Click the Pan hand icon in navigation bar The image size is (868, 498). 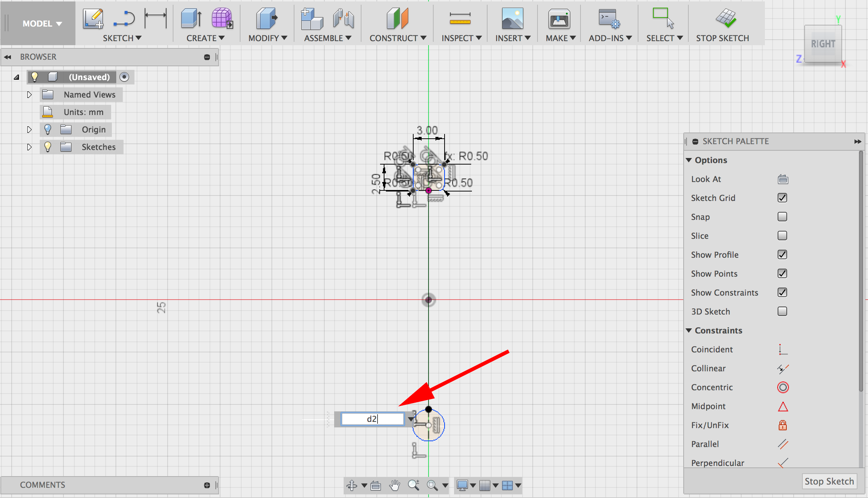point(395,485)
